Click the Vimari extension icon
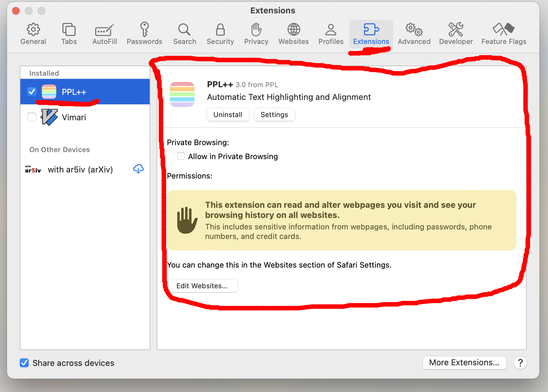 point(49,117)
